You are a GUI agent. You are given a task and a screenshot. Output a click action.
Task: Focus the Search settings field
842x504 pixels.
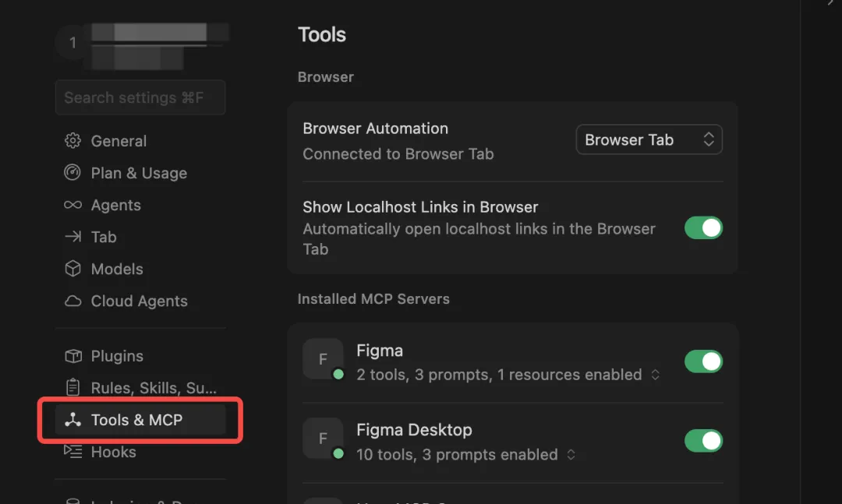(x=140, y=97)
